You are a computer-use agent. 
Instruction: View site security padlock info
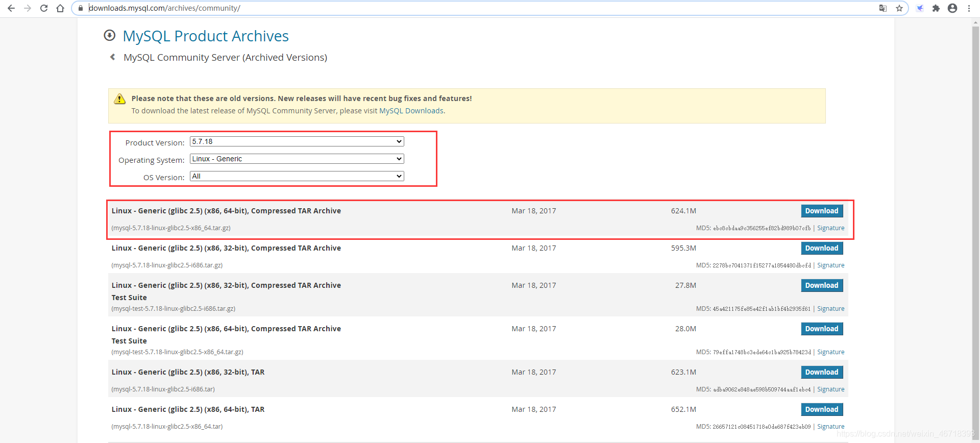(80, 8)
